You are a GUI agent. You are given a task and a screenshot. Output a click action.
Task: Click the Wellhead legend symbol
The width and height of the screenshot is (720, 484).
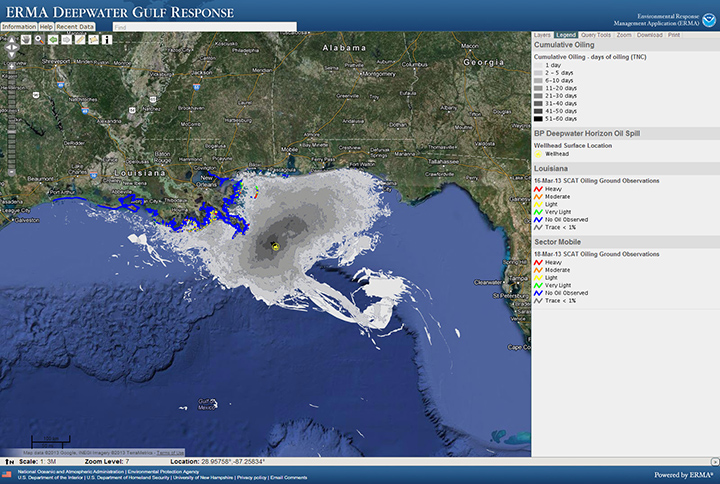538,154
